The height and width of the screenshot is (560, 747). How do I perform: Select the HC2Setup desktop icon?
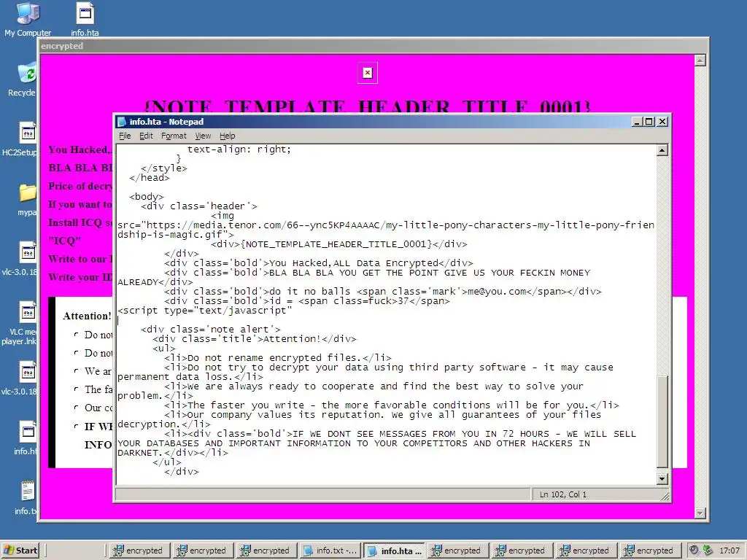pos(20,139)
